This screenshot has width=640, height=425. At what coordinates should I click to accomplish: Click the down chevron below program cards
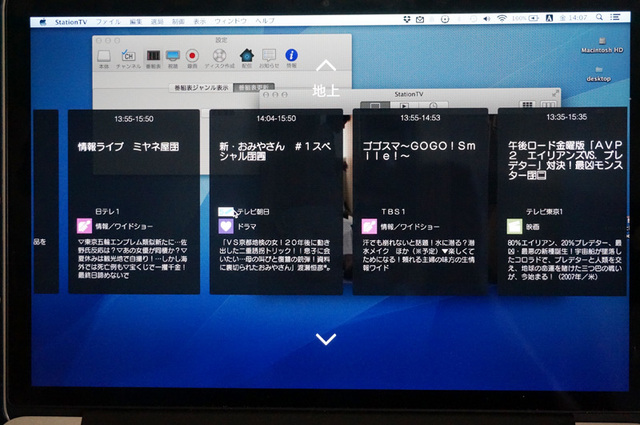(325, 339)
